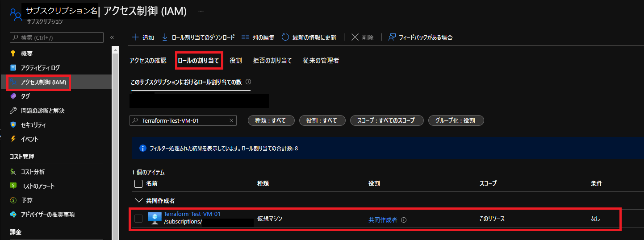
Task: Open the 共同作成者 role link
Action: click(383, 220)
